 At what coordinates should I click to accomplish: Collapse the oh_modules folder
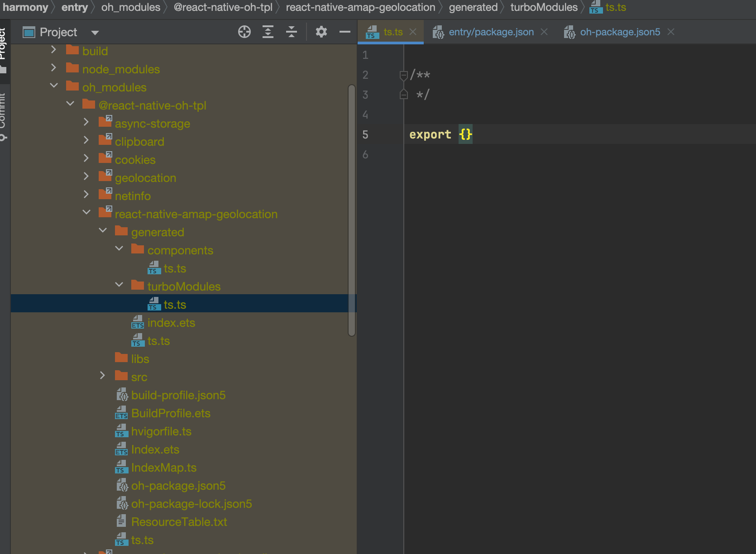coord(54,85)
